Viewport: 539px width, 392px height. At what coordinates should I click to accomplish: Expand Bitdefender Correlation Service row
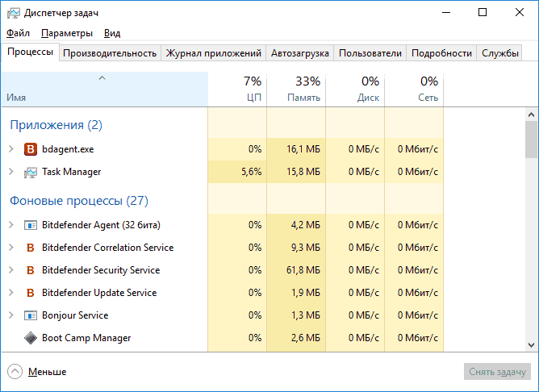[11, 248]
